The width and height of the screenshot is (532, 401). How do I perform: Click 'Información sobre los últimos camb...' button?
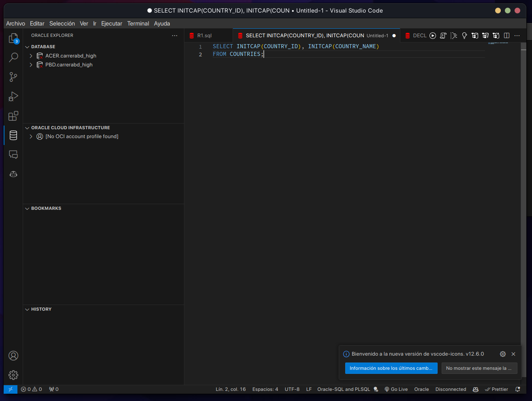click(x=391, y=368)
